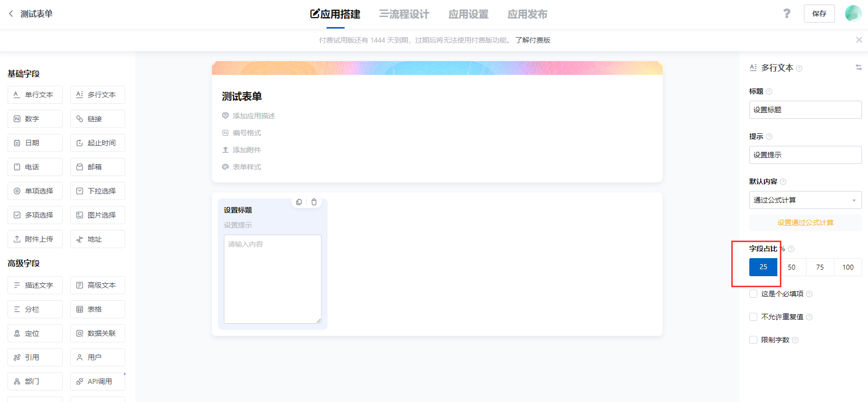This screenshot has height=402, width=868.
Task: Toggle the 限制字数 checkbox
Action: 753,340
